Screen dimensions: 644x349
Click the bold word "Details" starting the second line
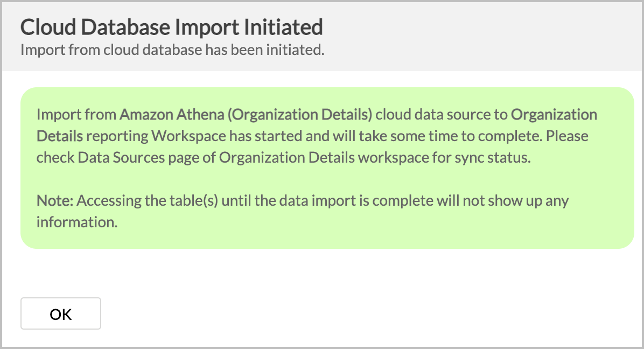60,136
